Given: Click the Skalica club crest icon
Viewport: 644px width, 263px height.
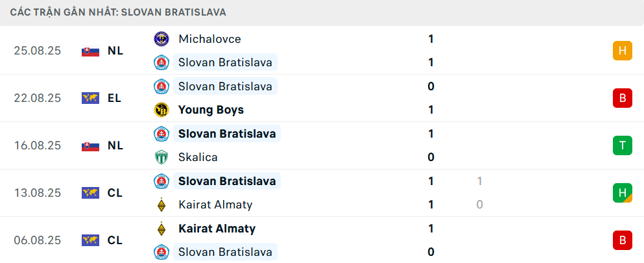Looking at the screenshot, I should pyautogui.click(x=161, y=157).
